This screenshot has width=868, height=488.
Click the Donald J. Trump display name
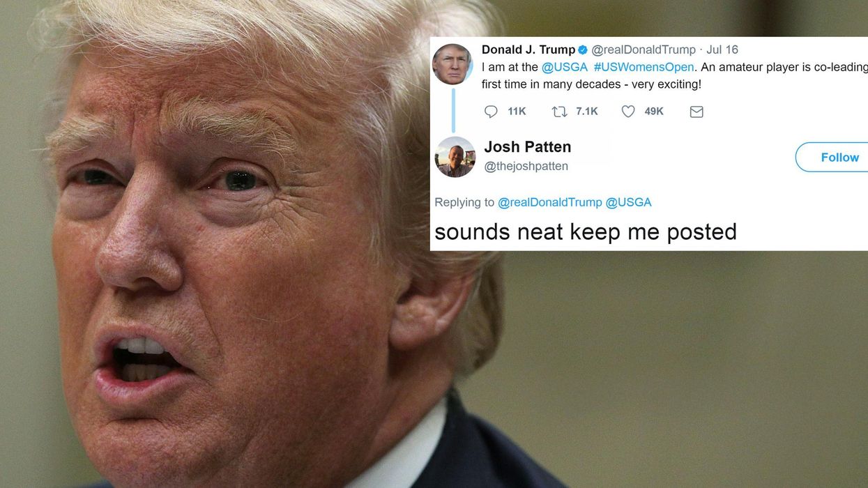pyautogui.click(x=528, y=49)
